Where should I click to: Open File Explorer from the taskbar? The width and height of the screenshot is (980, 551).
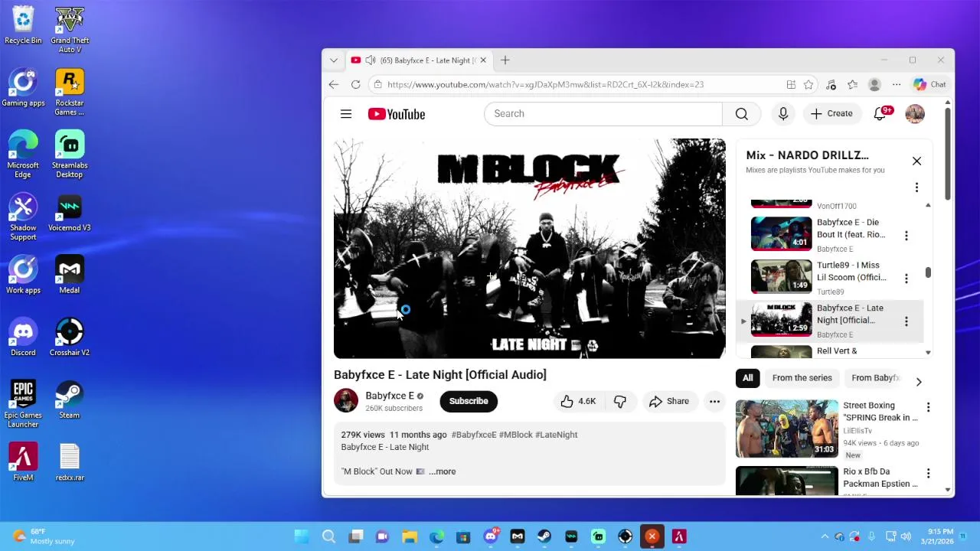click(x=410, y=537)
